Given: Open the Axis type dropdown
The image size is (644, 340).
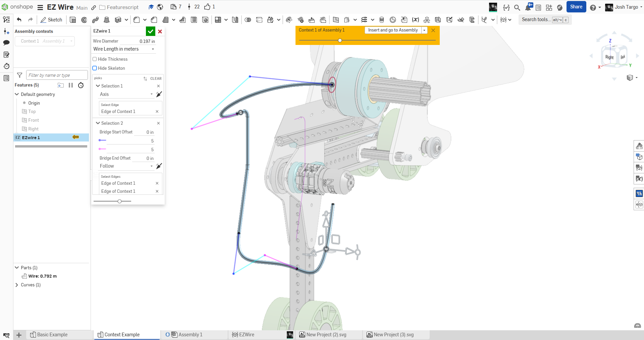Looking at the screenshot, I should [x=126, y=94].
